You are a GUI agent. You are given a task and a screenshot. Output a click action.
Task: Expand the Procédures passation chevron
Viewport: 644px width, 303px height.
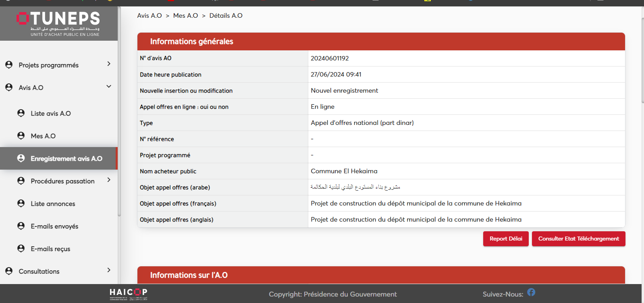109,180
